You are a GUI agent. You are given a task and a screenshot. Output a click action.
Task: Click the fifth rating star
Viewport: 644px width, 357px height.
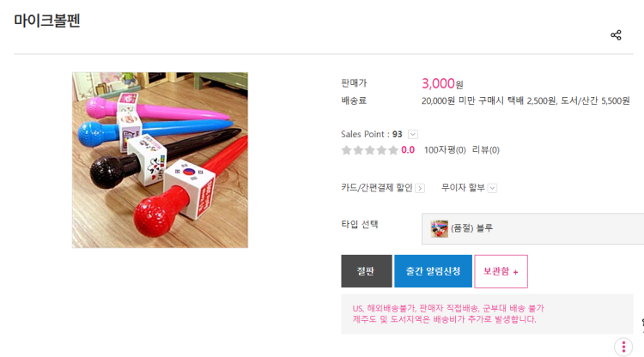pos(393,150)
